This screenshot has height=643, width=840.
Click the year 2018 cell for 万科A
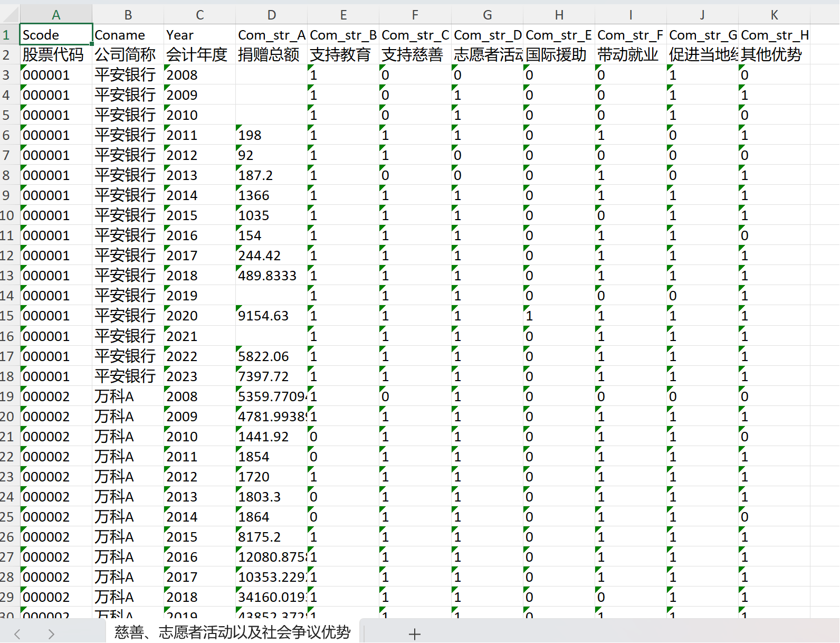coord(200,597)
